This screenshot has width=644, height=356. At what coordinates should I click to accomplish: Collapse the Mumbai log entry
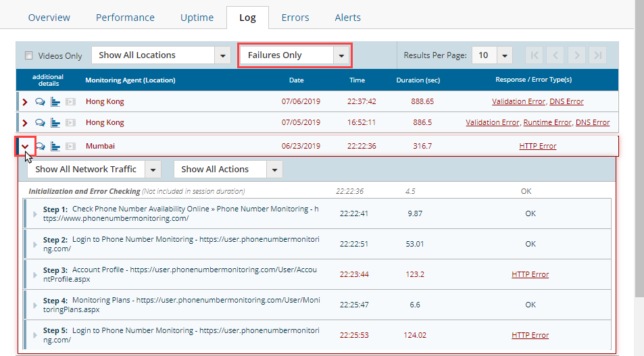[x=25, y=146]
